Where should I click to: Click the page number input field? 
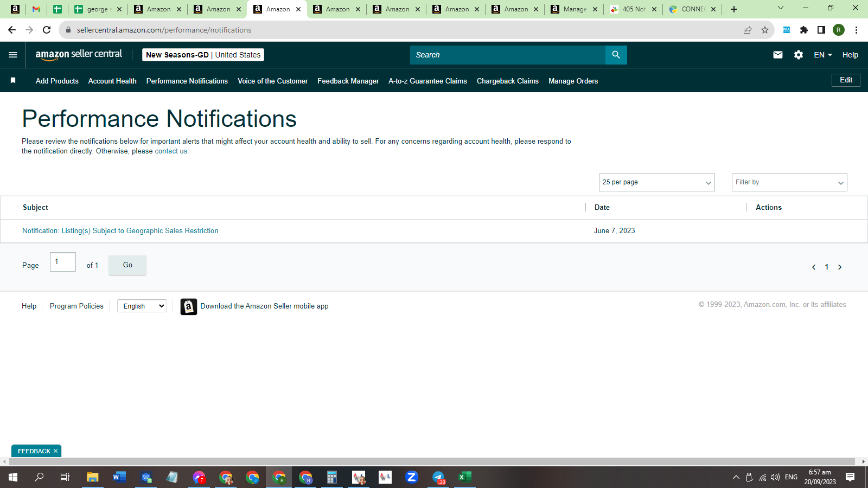(x=63, y=262)
